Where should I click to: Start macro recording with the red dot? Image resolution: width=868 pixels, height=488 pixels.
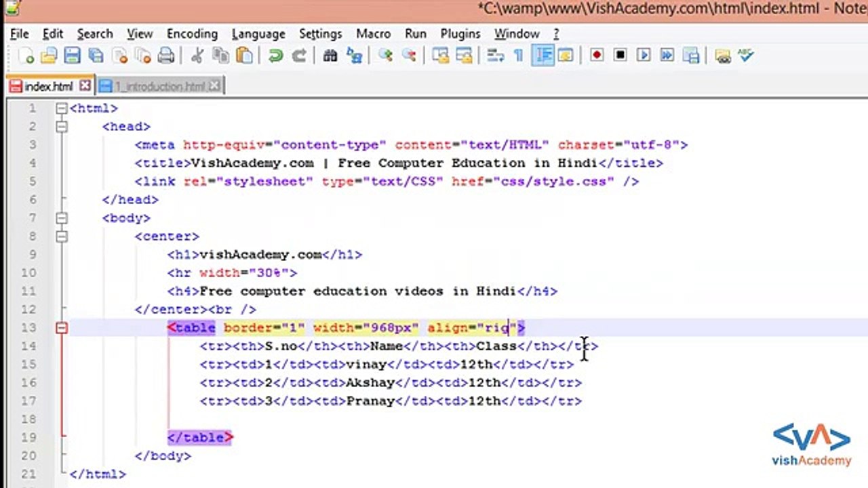[597, 56]
